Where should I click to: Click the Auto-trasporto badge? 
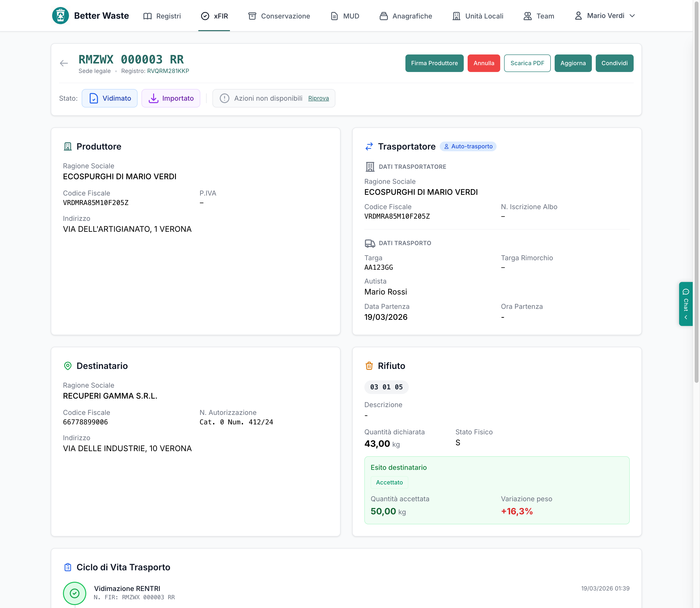click(468, 147)
